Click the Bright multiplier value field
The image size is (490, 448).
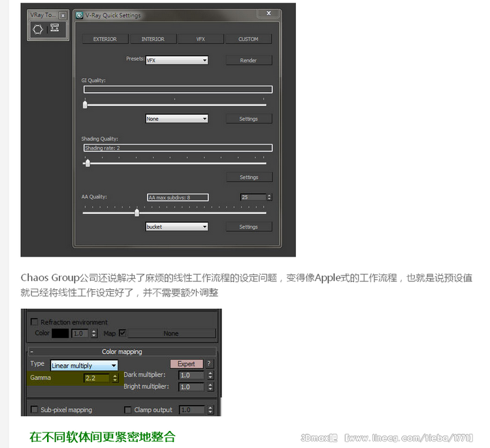(191, 387)
